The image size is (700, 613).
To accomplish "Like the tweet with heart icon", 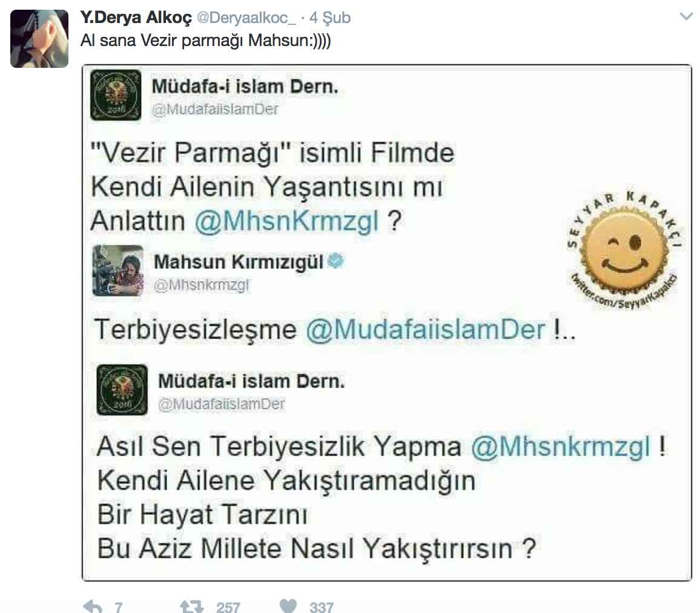I will (x=288, y=606).
